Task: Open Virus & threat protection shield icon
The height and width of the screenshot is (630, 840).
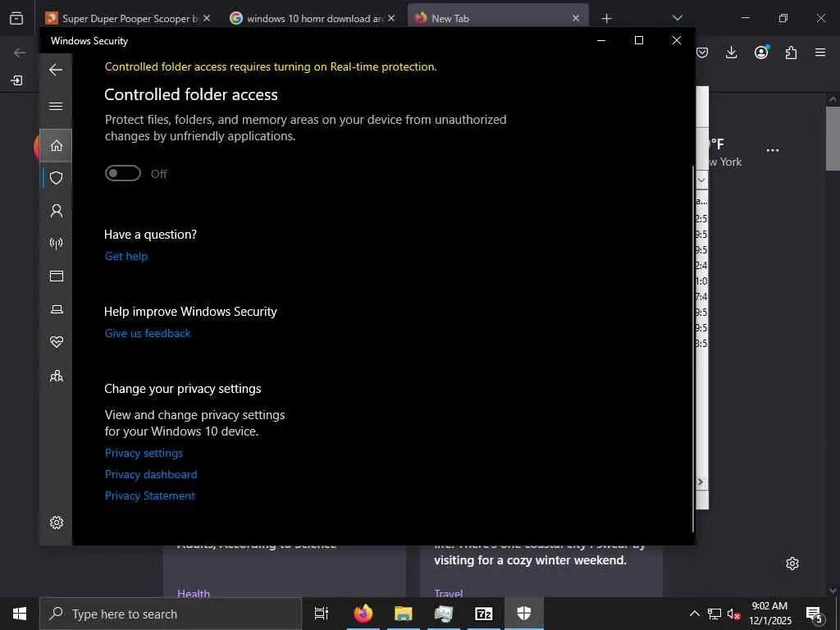Action: click(x=56, y=178)
